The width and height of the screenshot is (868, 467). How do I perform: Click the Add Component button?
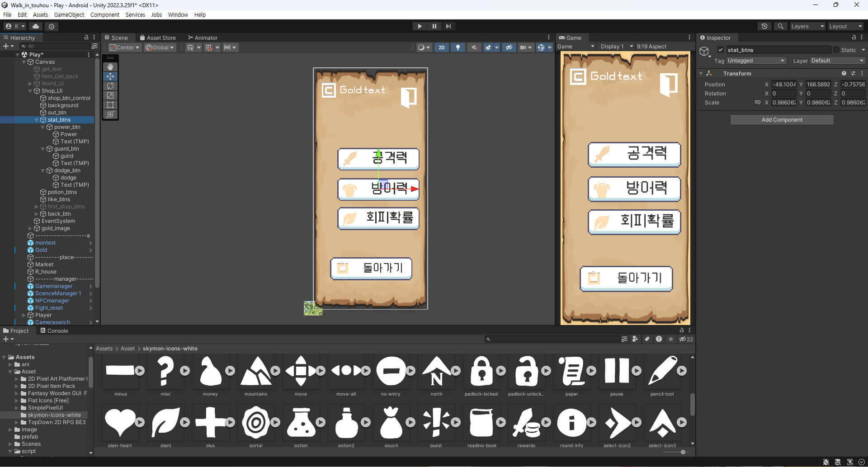coord(782,120)
